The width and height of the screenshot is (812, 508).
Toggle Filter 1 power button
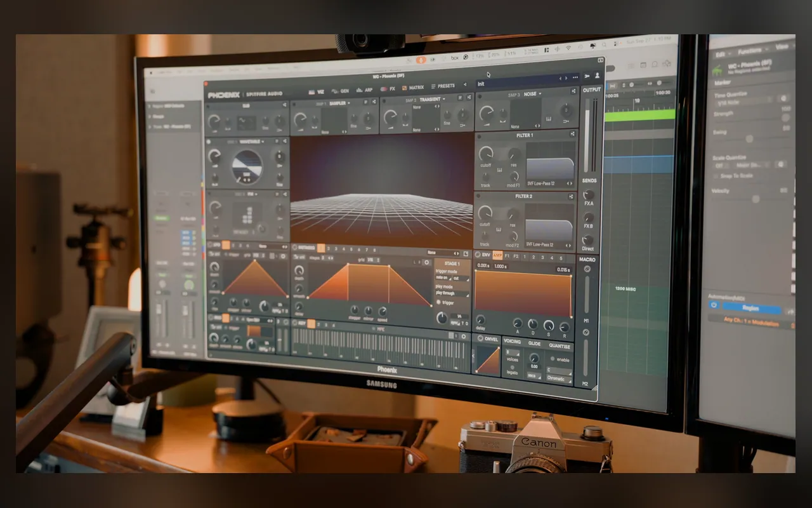point(479,136)
